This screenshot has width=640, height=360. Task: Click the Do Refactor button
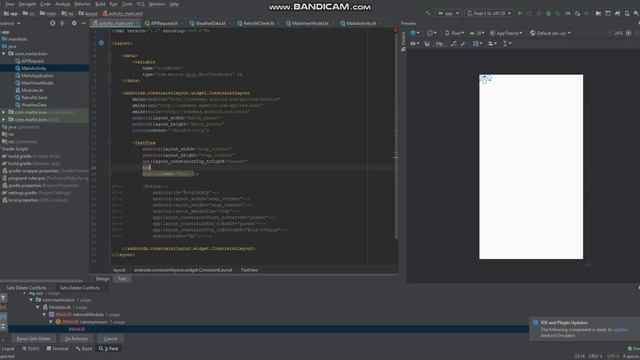coord(76,339)
